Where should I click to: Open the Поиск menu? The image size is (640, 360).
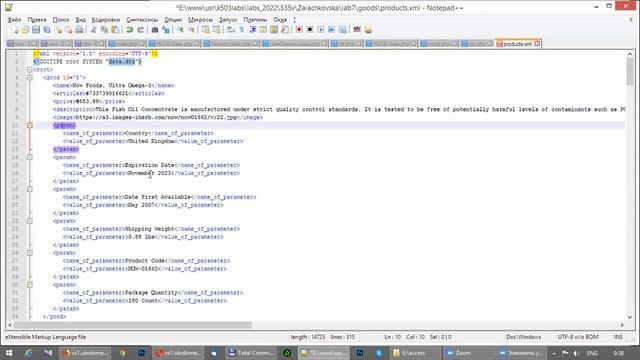61,20
